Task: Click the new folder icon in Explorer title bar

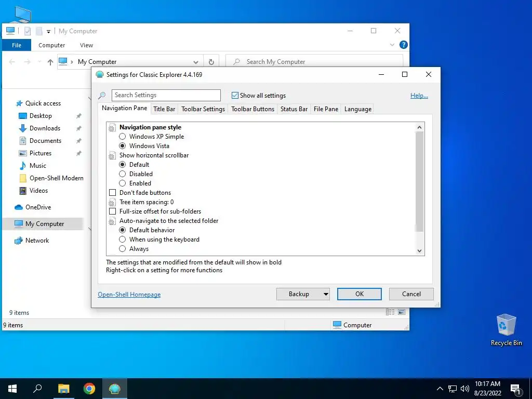Action: [39, 31]
